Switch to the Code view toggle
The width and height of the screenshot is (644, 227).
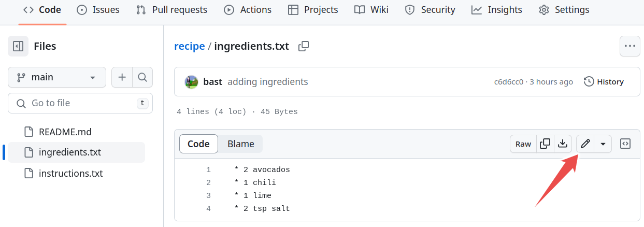click(198, 144)
